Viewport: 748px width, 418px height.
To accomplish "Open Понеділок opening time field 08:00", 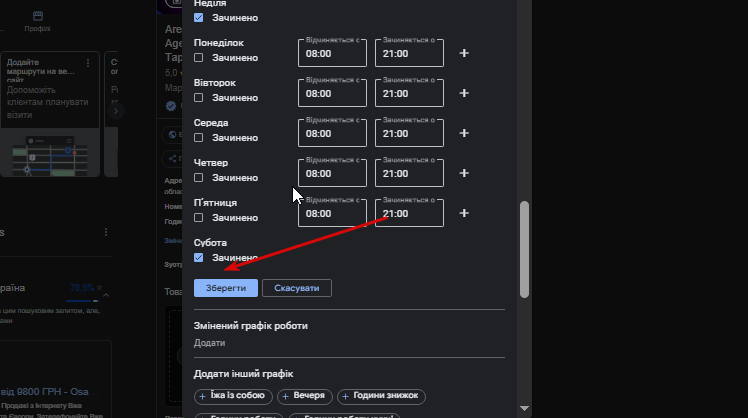I will point(332,53).
